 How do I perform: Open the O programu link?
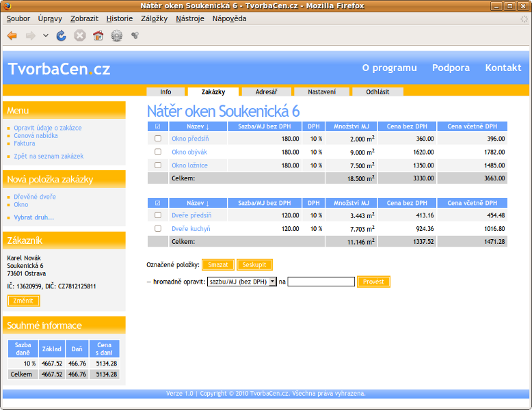390,68
